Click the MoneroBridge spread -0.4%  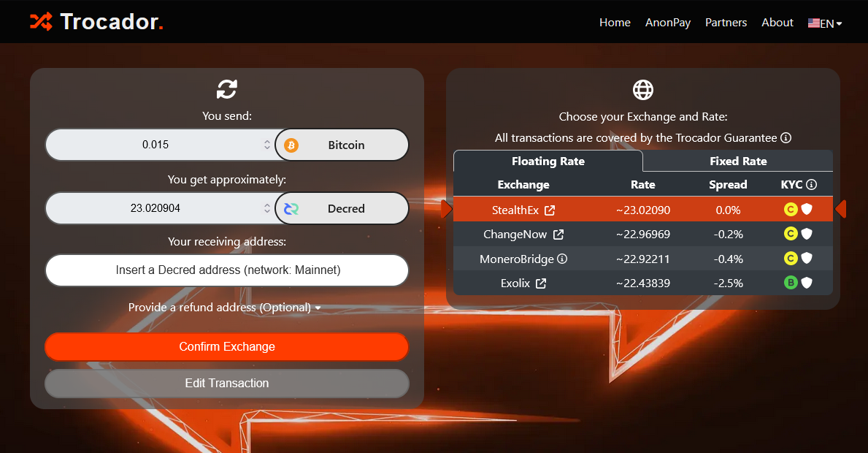click(728, 259)
